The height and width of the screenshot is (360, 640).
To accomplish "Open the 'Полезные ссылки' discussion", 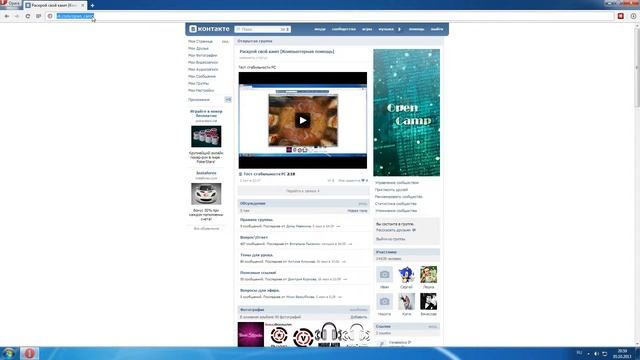I will coord(258,272).
